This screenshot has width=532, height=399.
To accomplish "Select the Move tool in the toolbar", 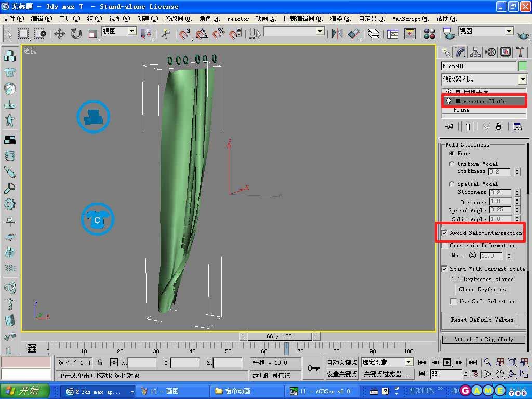I will (60, 34).
